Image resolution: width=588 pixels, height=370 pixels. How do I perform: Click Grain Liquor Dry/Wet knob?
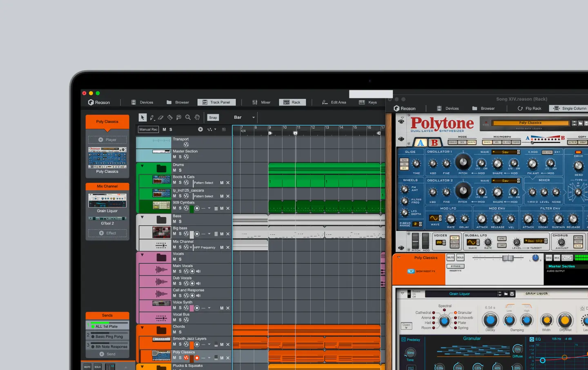click(x=565, y=320)
